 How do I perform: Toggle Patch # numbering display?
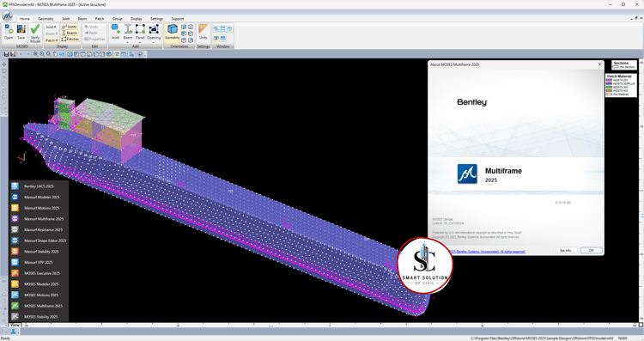pos(52,40)
